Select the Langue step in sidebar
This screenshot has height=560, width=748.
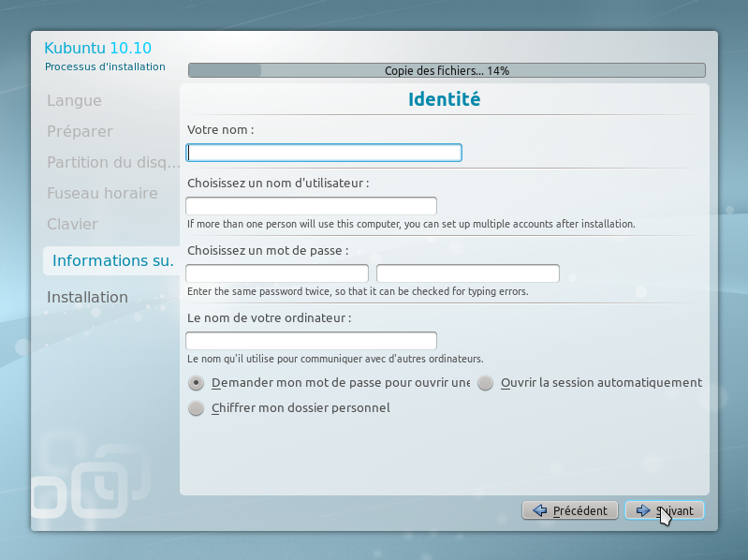(x=74, y=100)
